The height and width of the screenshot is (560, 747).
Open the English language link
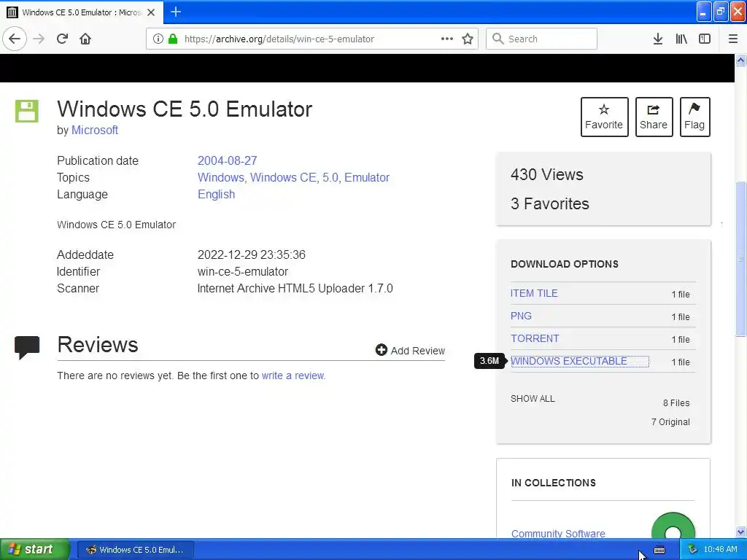click(x=216, y=194)
